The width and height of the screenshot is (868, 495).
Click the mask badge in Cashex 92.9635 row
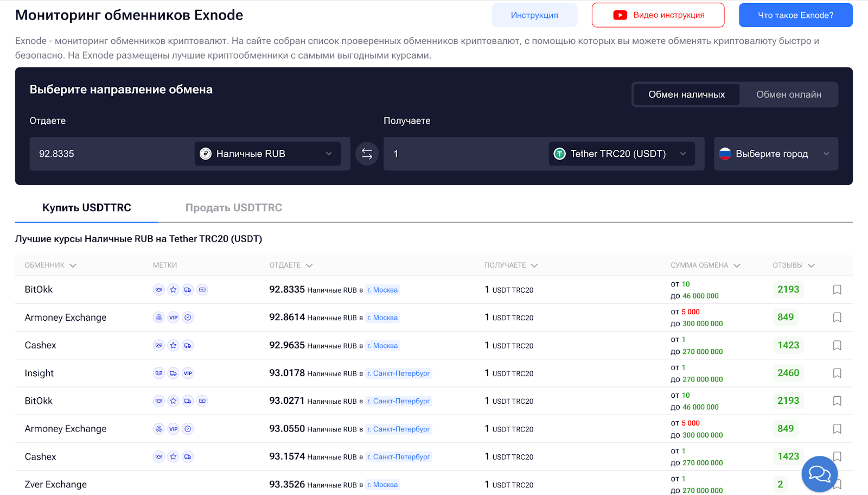tap(159, 345)
